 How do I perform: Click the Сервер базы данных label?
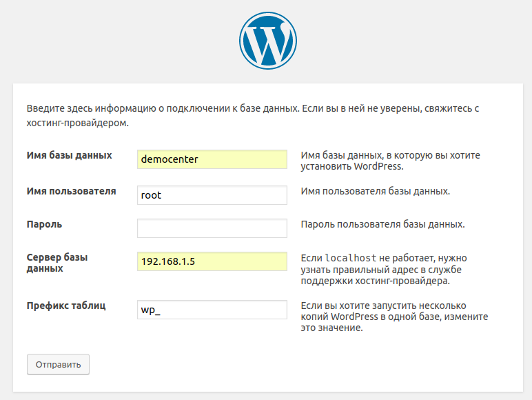[57, 263]
